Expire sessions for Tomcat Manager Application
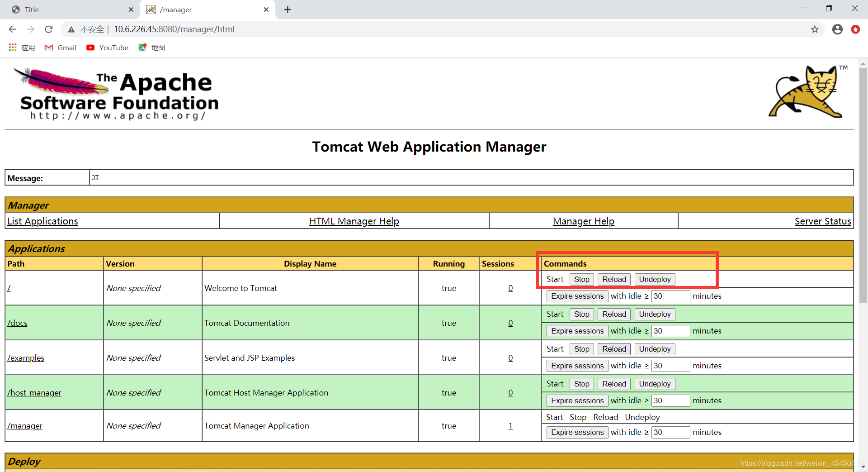 [577, 433]
